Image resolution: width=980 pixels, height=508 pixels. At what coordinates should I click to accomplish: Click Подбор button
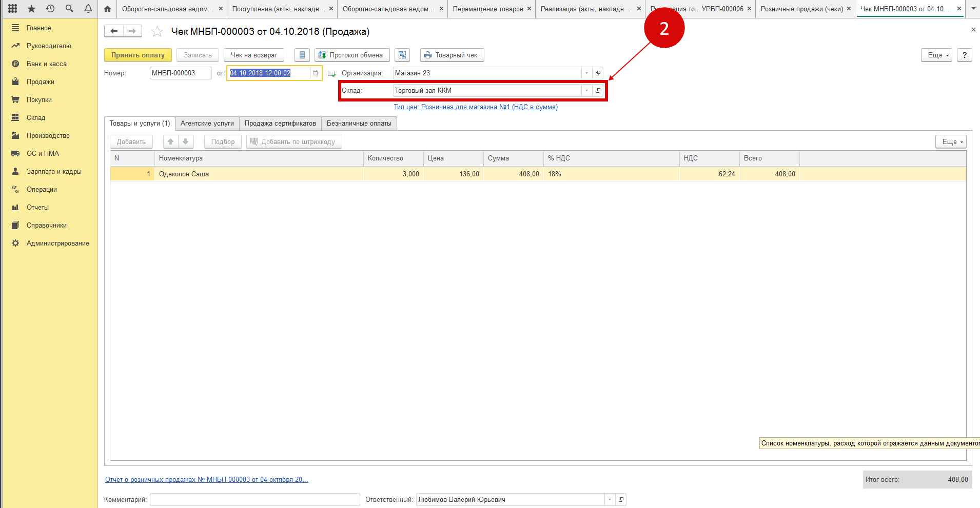coord(223,141)
